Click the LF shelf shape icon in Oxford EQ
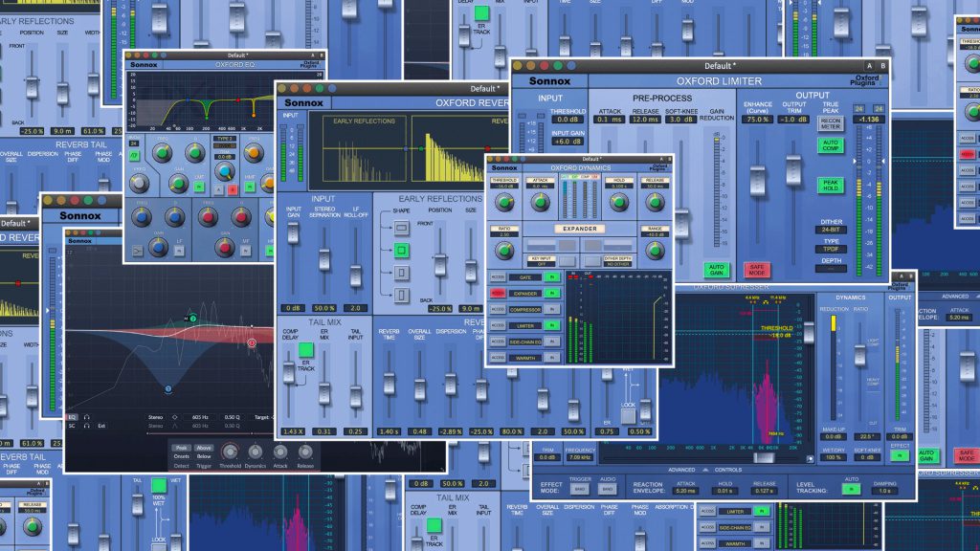 138,251
